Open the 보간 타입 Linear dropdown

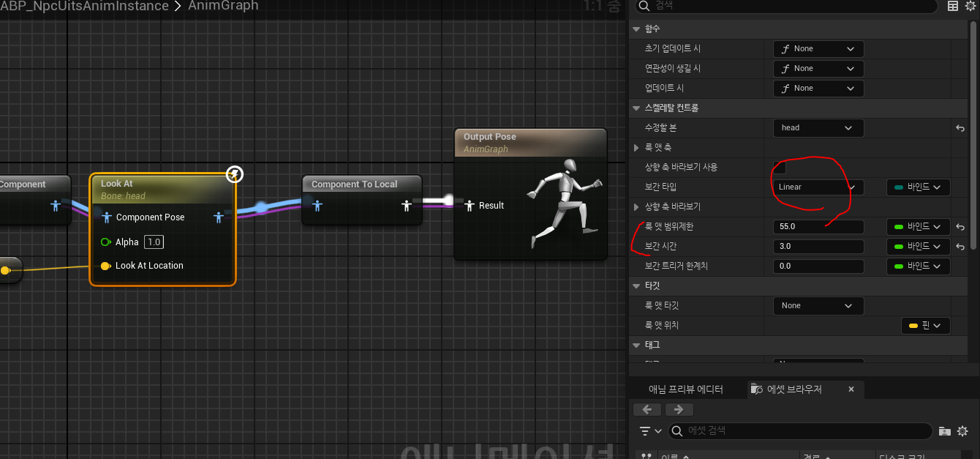point(818,187)
